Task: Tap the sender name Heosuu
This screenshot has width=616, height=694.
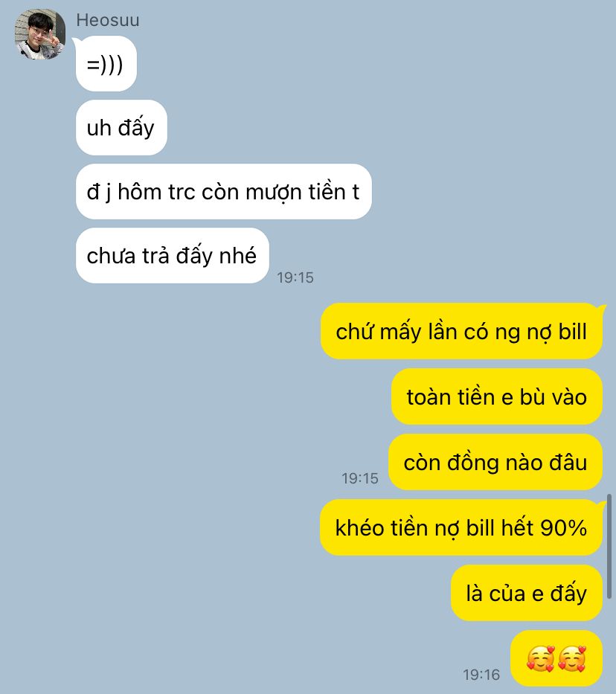Action: click(108, 20)
